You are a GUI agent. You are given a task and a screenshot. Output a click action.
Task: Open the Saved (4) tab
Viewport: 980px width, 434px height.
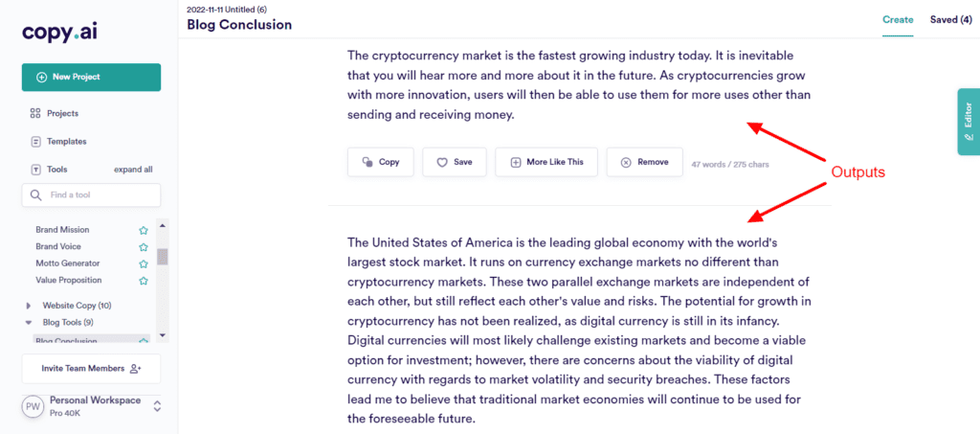click(x=950, y=19)
